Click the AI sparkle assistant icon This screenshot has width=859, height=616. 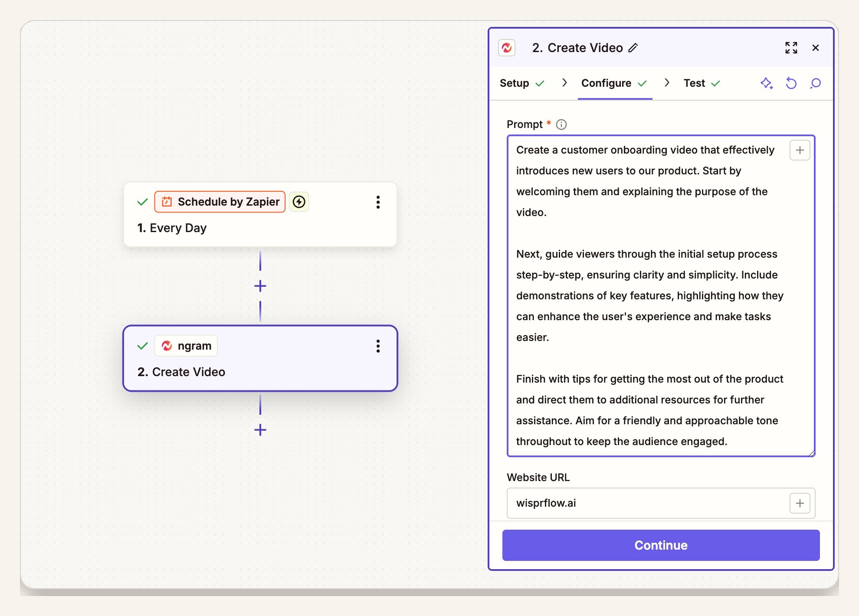(767, 83)
